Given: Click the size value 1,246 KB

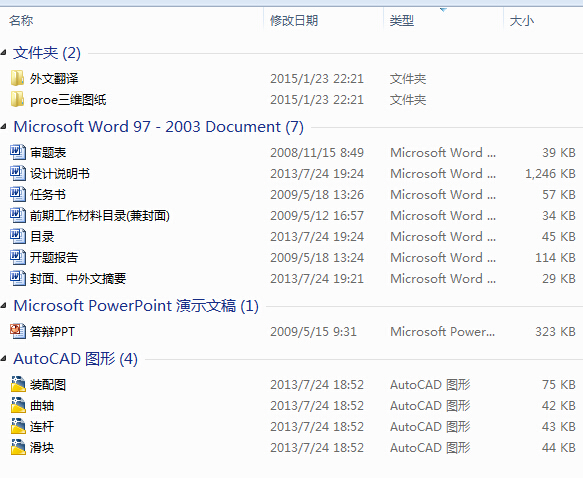Looking at the screenshot, I should (x=550, y=174).
